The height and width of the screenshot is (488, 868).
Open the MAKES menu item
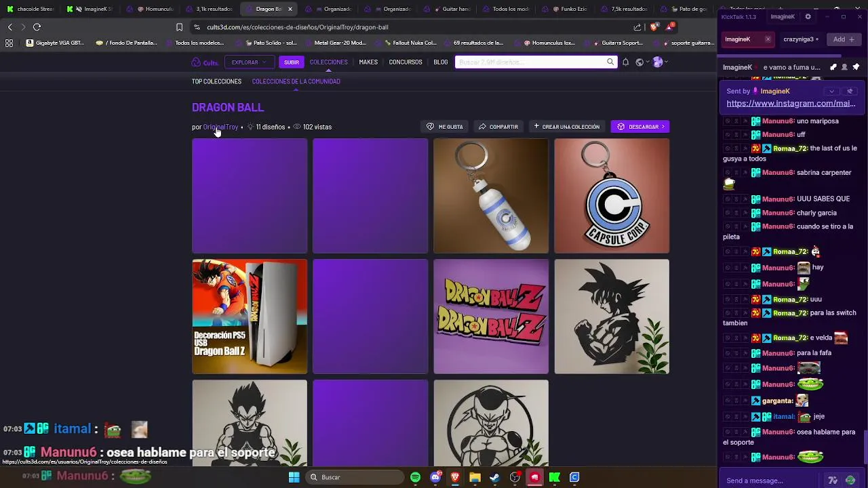368,62
